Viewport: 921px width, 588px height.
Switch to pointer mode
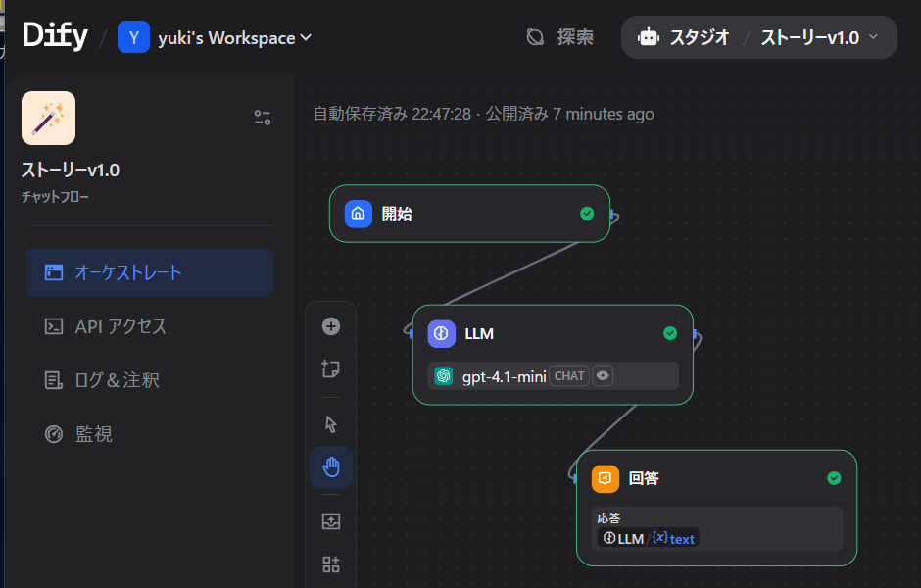(331, 423)
